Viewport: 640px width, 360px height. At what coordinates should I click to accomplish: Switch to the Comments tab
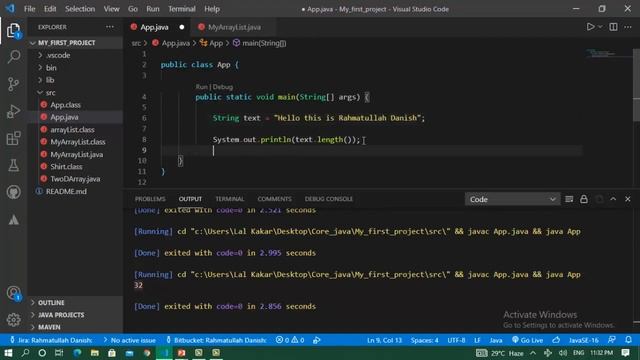[x=274, y=199]
